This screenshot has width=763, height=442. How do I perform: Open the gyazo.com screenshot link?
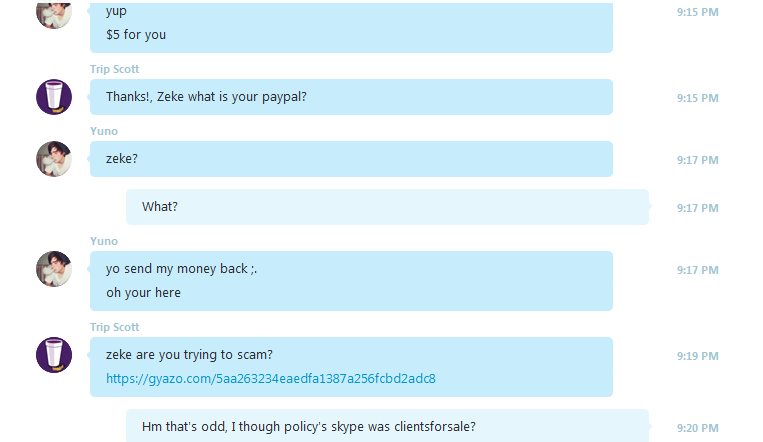[x=271, y=379]
